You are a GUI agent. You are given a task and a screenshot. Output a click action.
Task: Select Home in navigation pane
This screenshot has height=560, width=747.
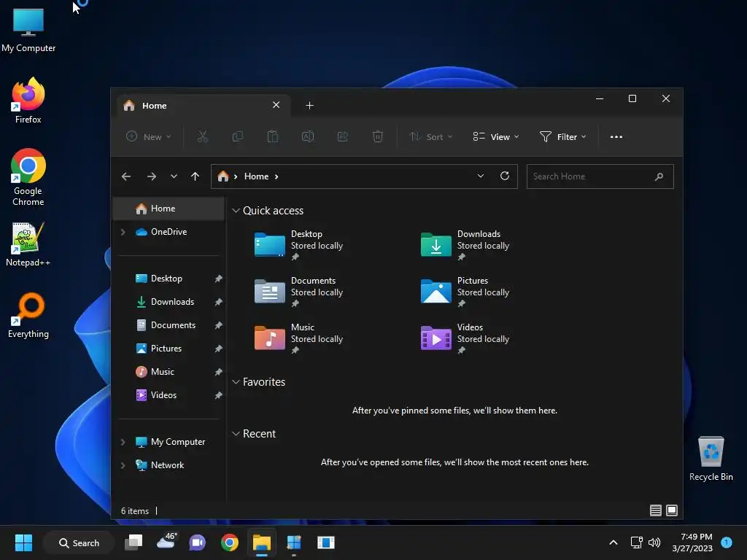click(169, 209)
